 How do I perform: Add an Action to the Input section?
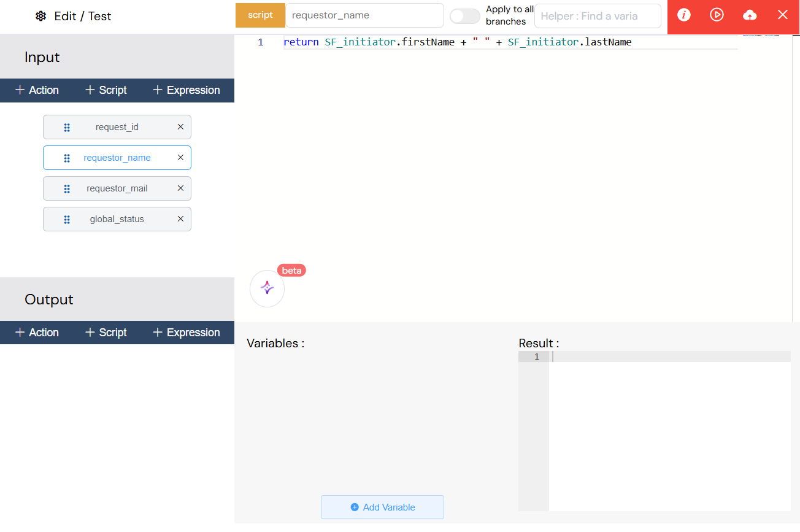(x=37, y=90)
